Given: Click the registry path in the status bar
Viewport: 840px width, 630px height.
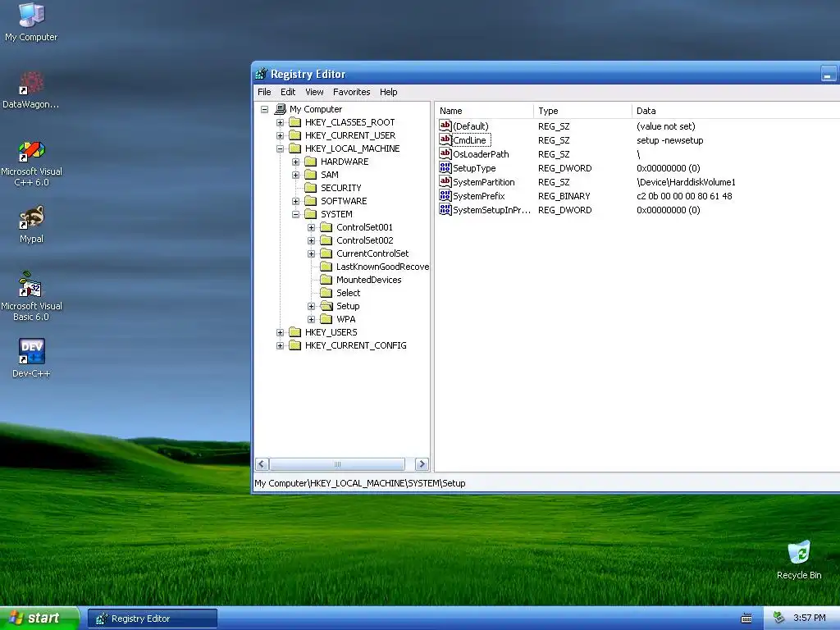Looking at the screenshot, I should pyautogui.click(x=360, y=483).
